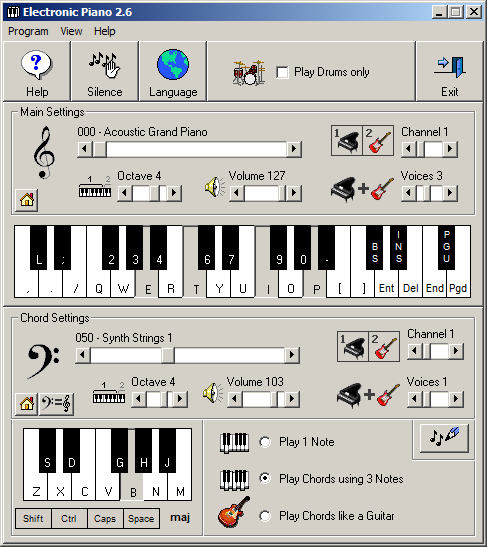Image resolution: width=487 pixels, height=547 pixels.
Task: Play the Pgd white piano key
Action: [458, 284]
